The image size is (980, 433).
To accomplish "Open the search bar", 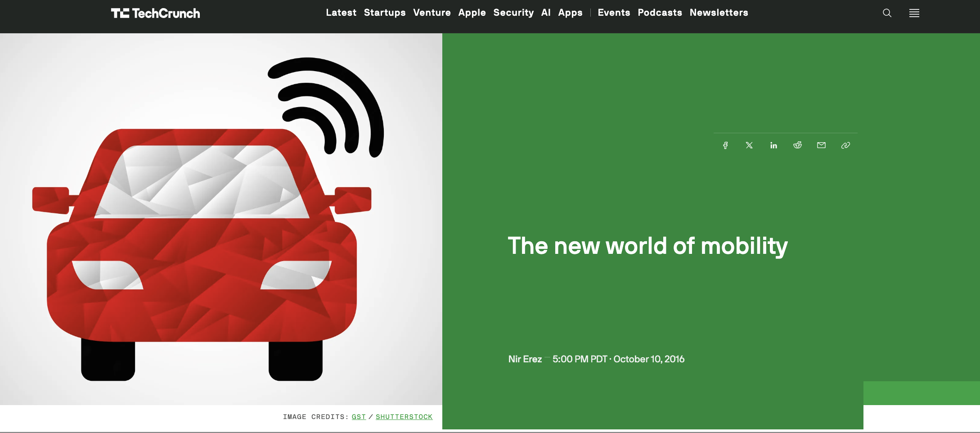I will pyautogui.click(x=887, y=13).
